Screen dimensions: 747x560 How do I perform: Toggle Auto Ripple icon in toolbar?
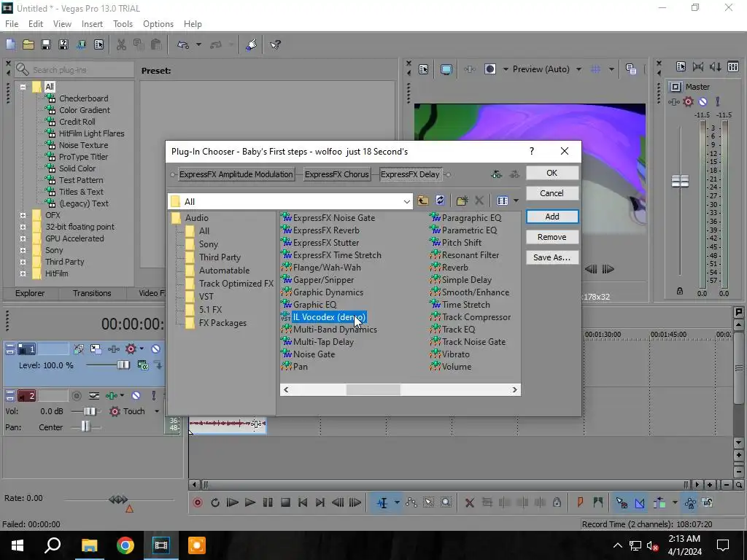tap(659, 502)
